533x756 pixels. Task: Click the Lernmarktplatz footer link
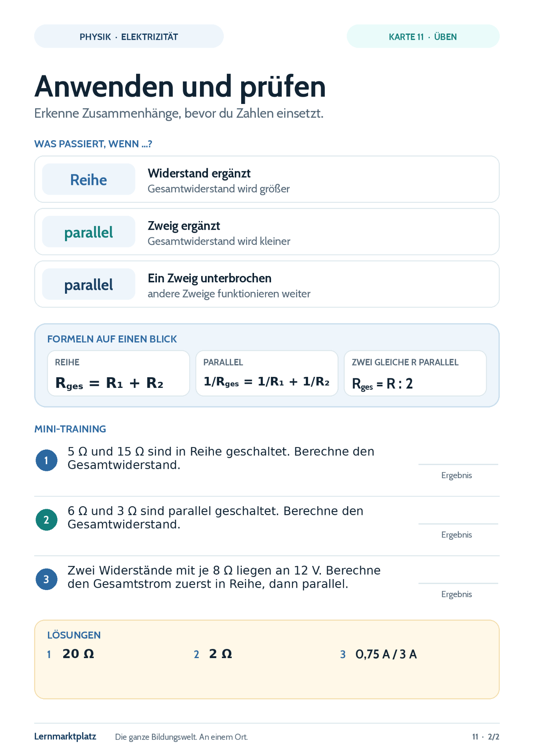(x=65, y=736)
